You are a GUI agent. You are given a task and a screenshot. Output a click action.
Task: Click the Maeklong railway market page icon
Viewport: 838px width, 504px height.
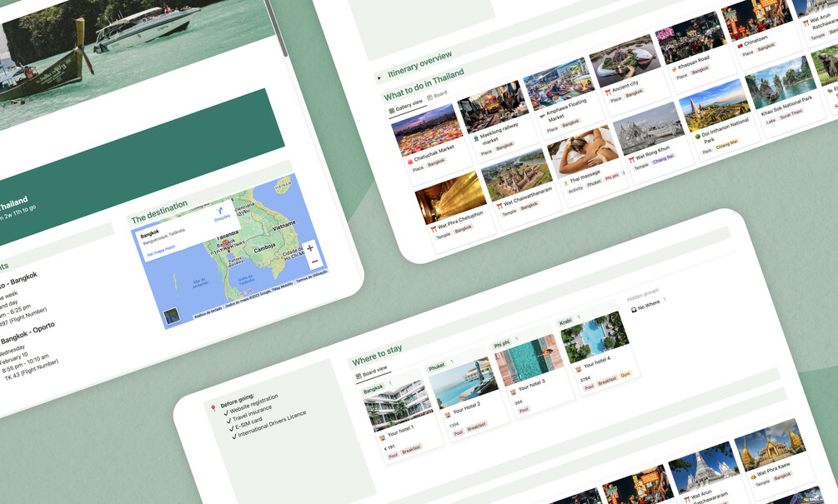(x=476, y=138)
